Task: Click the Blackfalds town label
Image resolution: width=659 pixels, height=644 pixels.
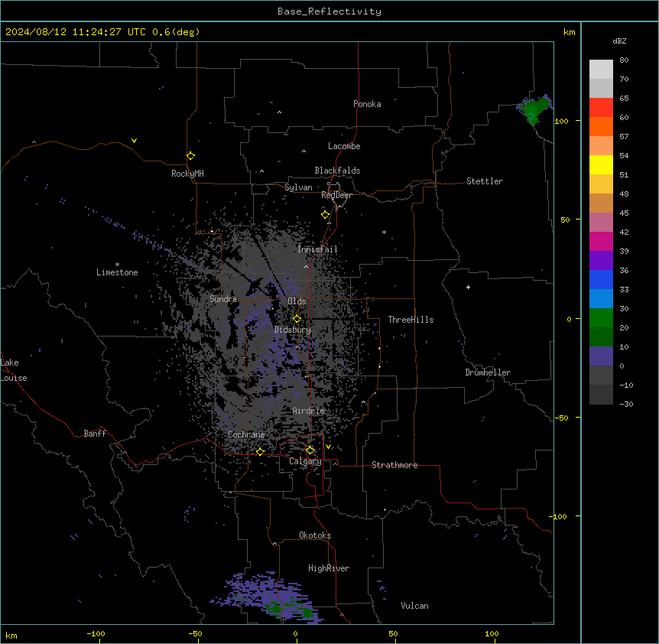Action: click(x=337, y=171)
